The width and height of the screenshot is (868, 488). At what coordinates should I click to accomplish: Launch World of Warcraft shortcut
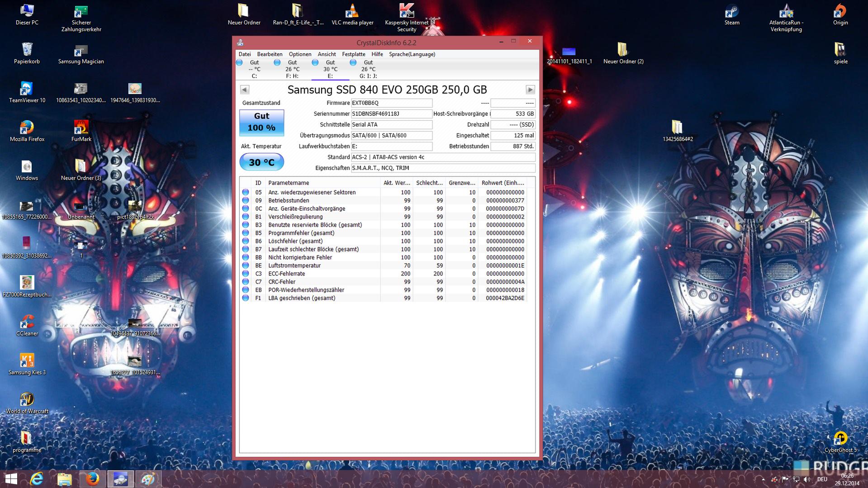[27, 403]
